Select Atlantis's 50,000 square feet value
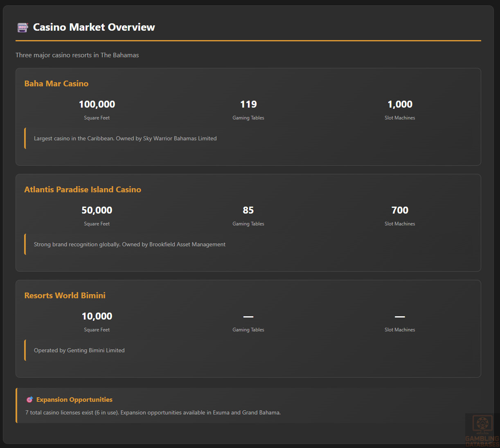This screenshot has width=500, height=448. [x=97, y=210]
